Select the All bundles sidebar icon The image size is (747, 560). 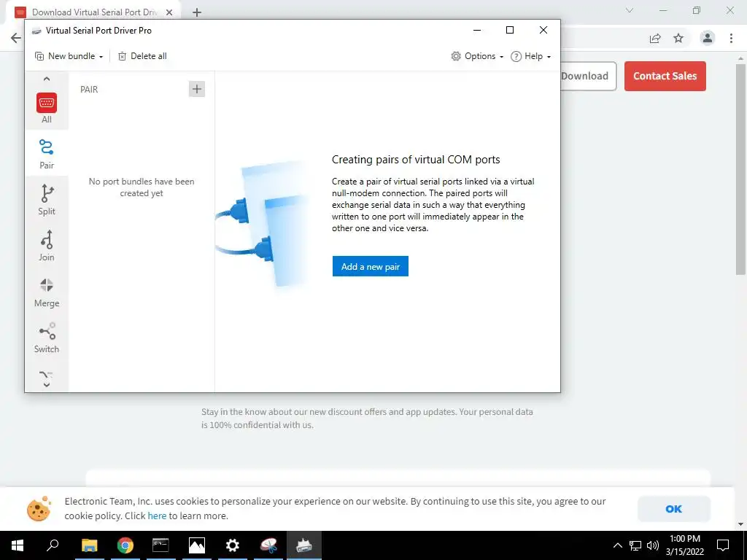click(47, 108)
